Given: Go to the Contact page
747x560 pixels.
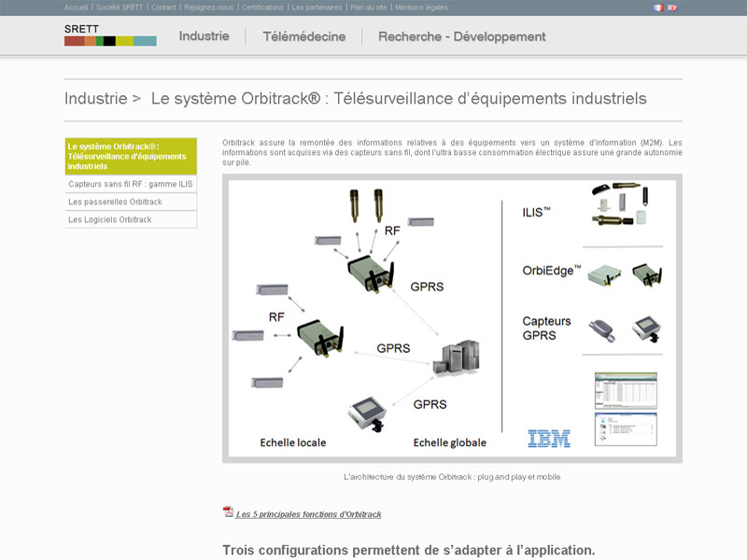Looking at the screenshot, I should click(163, 7).
